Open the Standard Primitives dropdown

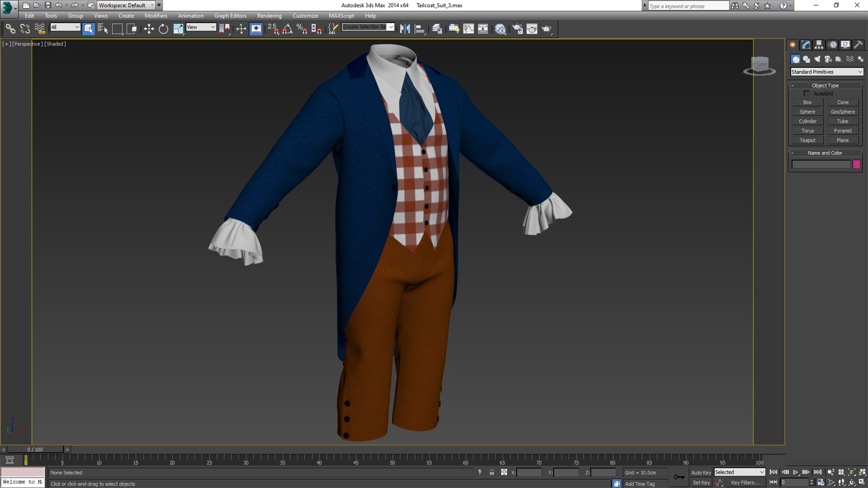827,72
